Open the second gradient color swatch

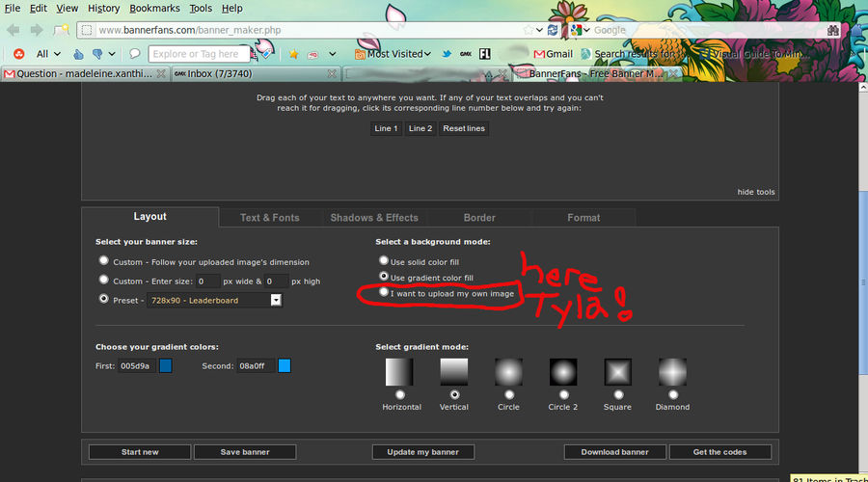[284, 365]
